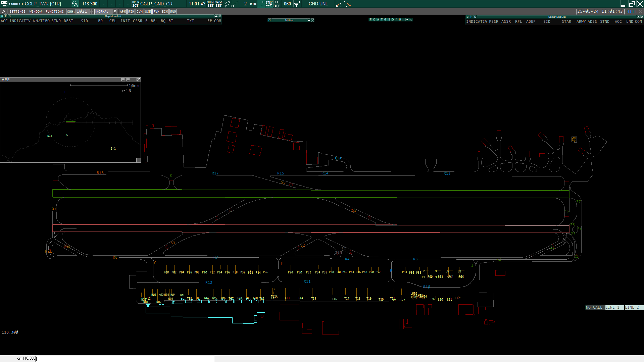Increase the QNH value with stepper
The height and width of the screenshot is (362, 644).
coord(92,10)
